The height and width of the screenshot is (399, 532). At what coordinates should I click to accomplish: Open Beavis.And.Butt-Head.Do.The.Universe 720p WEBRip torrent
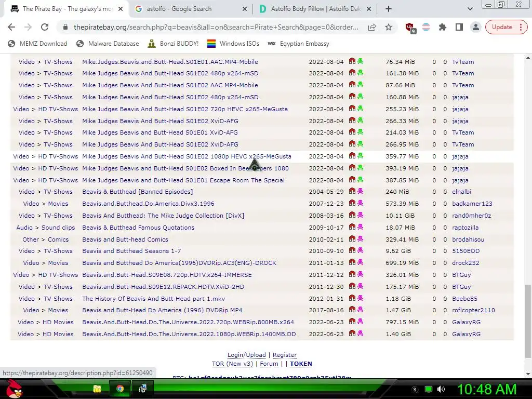(x=188, y=322)
